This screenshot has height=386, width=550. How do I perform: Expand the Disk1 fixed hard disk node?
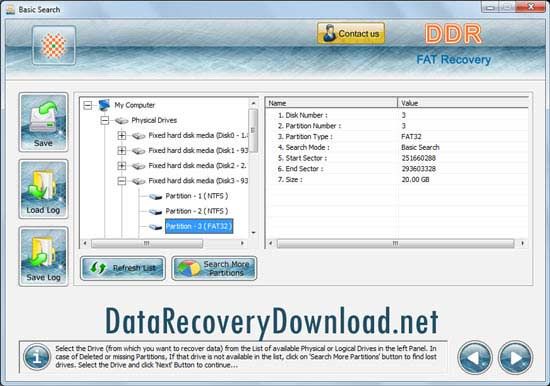pos(121,151)
